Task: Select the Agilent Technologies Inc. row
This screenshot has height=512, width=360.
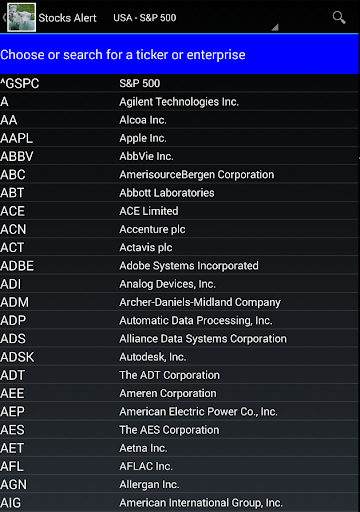Action: click(x=179, y=102)
